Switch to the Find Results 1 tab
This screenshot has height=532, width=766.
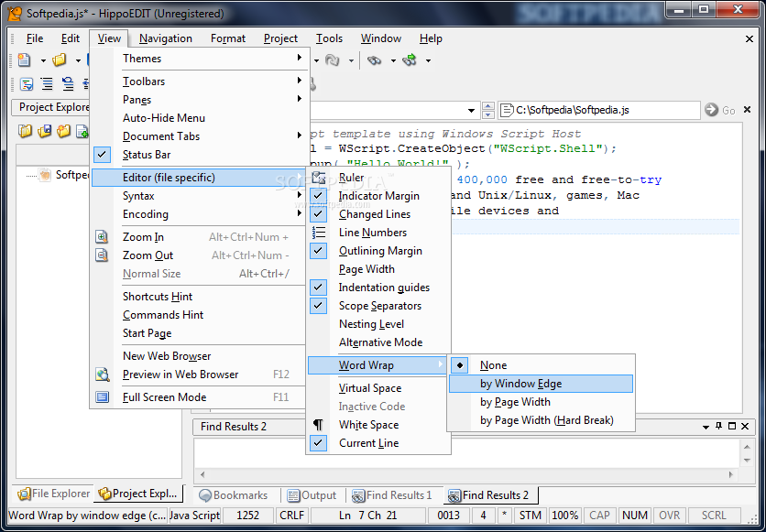click(x=392, y=494)
